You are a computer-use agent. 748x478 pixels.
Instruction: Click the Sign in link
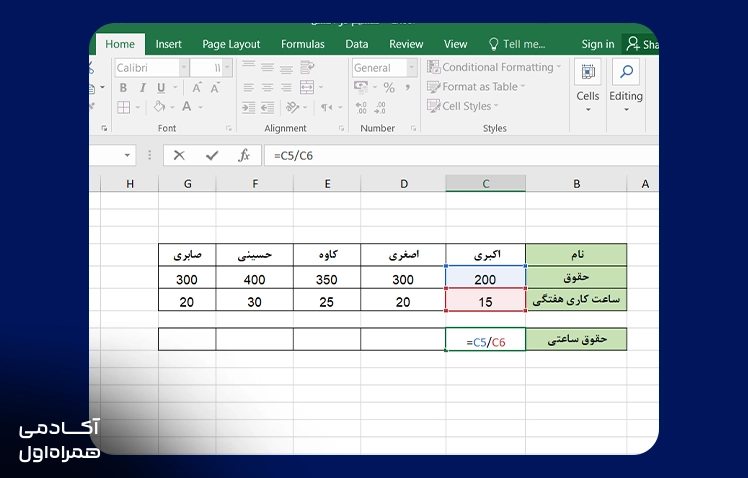click(598, 44)
